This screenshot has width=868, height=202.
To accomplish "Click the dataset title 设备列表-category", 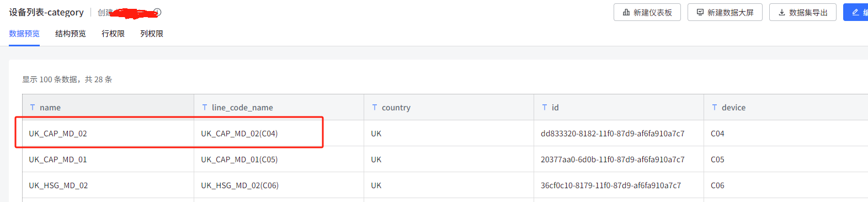I will (x=46, y=12).
